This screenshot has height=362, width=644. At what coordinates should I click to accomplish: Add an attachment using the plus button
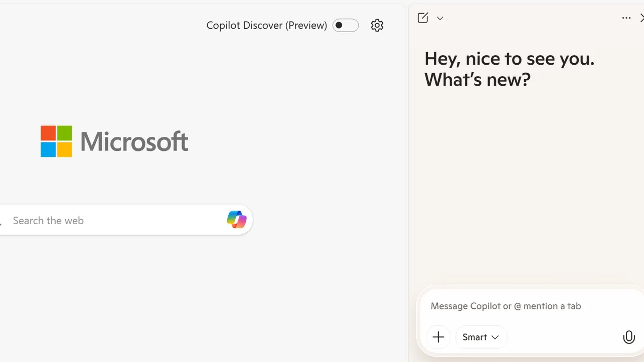click(x=438, y=337)
